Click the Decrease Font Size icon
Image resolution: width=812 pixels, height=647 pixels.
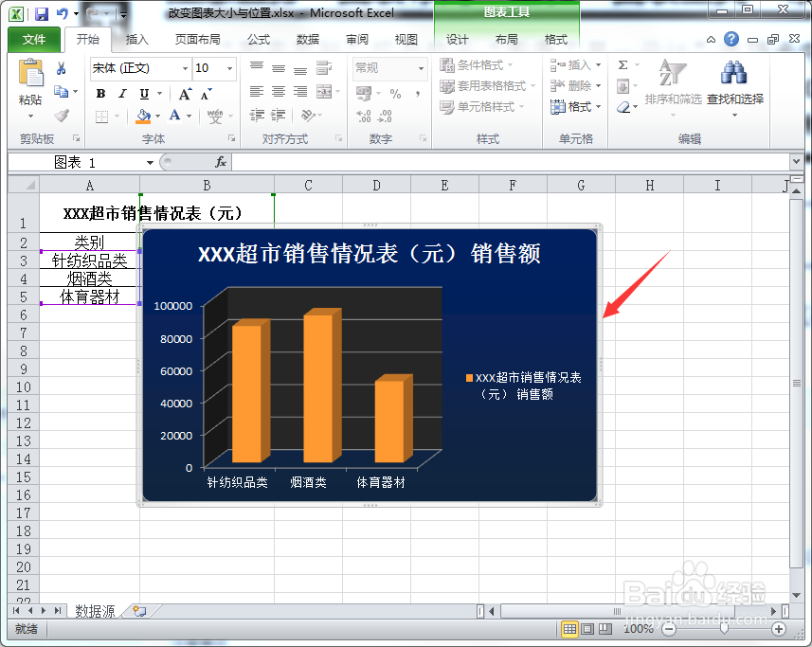[x=207, y=94]
